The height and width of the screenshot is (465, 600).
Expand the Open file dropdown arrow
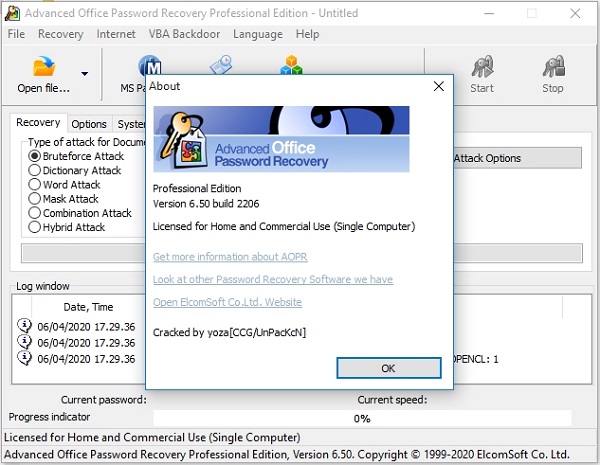(x=84, y=74)
